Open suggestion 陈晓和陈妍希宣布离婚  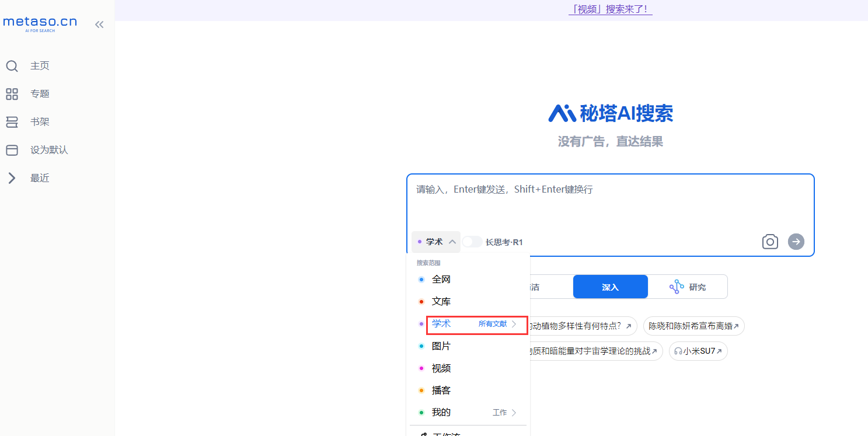coord(694,326)
